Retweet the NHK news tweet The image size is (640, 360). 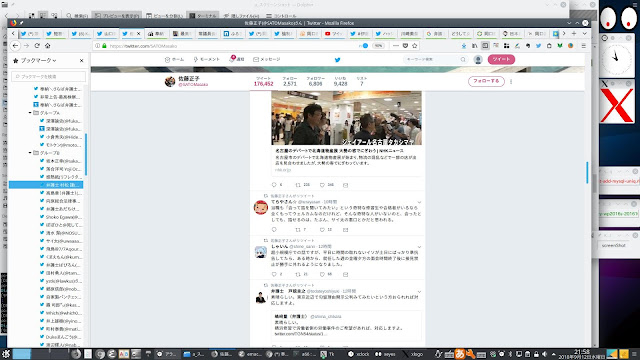(x=298, y=185)
